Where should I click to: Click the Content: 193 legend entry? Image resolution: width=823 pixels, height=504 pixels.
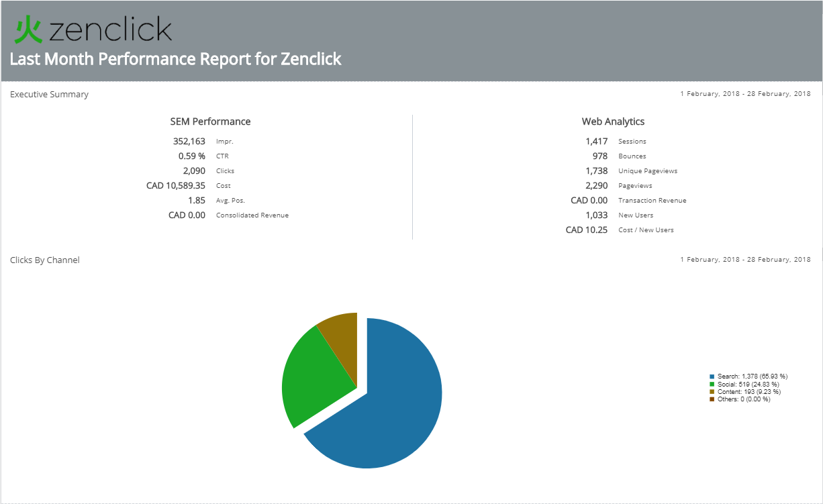point(749,392)
